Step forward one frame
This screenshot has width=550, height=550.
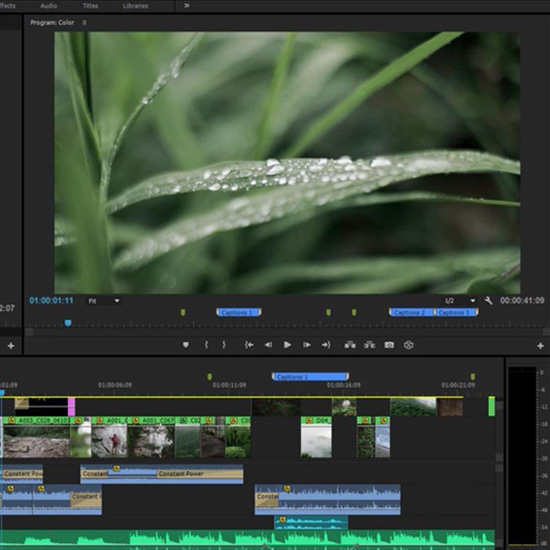click(307, 345)
